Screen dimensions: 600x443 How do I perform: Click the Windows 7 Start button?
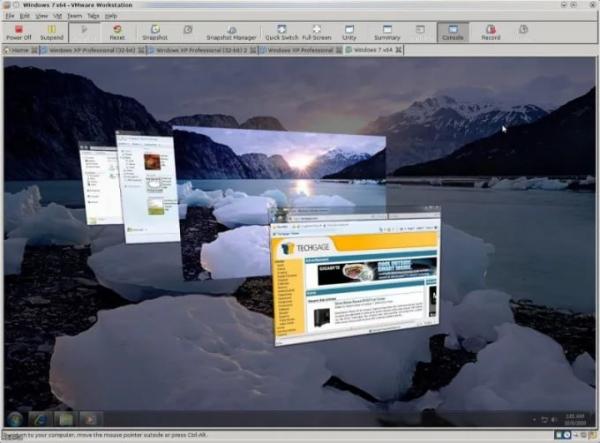[15, 418]
